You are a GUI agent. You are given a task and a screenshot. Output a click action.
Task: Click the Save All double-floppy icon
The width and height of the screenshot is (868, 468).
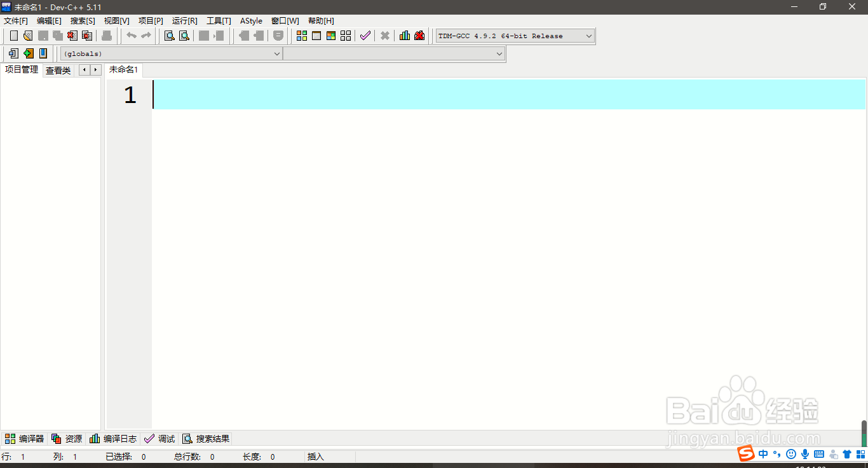pyautogui.click(x=58, y=36)
